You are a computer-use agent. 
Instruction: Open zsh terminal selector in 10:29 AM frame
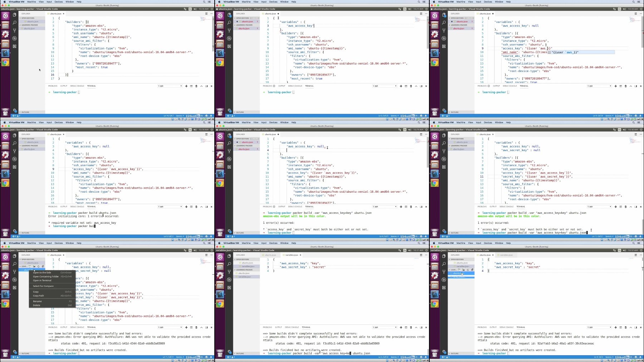pos(385,207)
